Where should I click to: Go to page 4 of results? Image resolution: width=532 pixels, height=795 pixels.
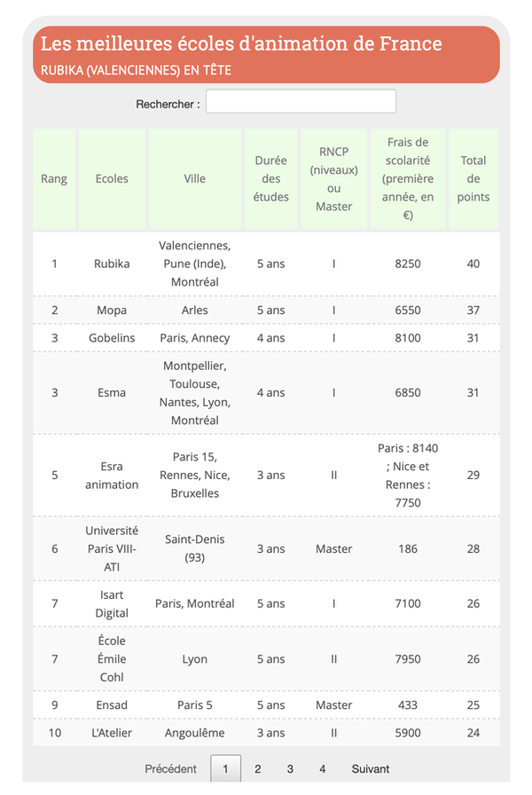point(323,768)
